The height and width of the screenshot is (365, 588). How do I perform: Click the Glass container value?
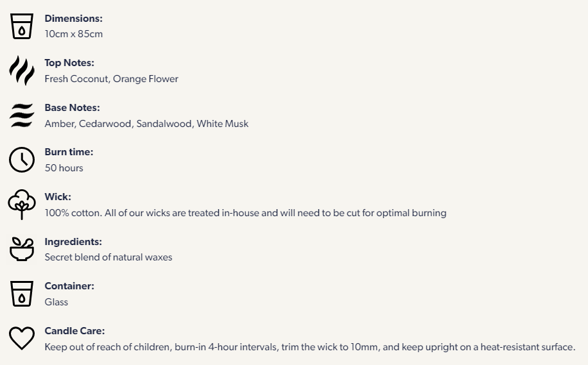56,302
